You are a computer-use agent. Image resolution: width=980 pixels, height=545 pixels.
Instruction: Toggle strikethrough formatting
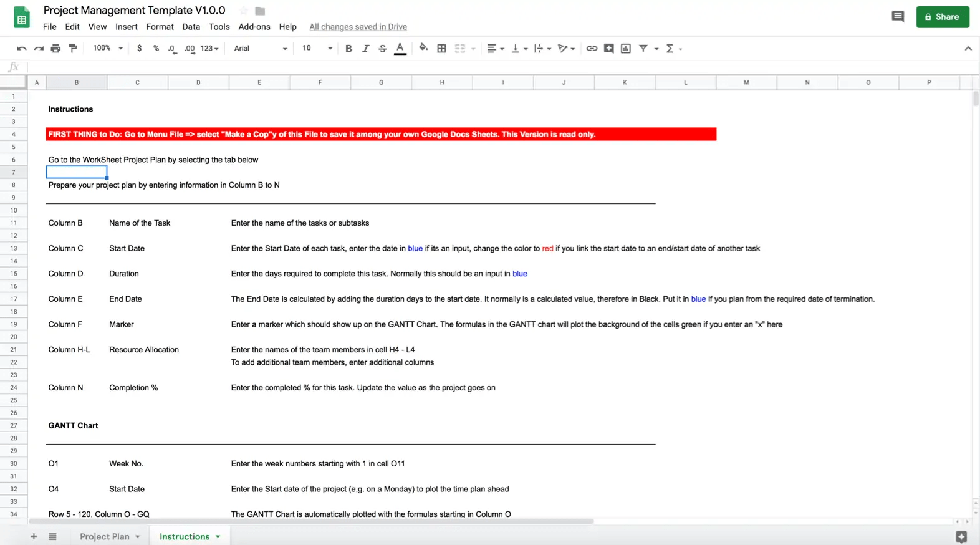383,49
